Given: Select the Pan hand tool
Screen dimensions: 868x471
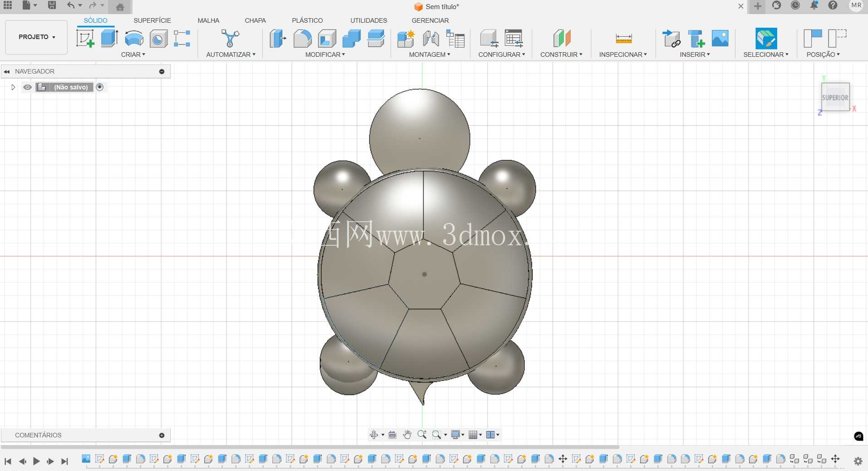Looking at the screenshot, I should [407, 435].
